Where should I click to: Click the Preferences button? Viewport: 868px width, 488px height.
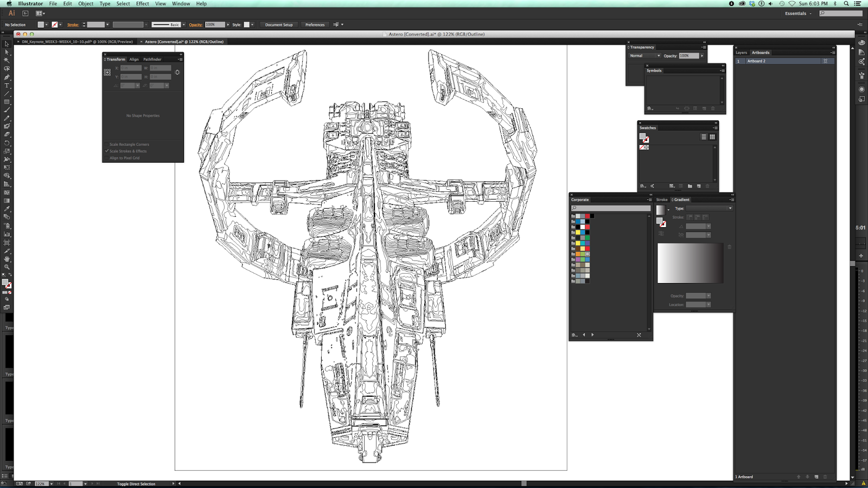315,24
